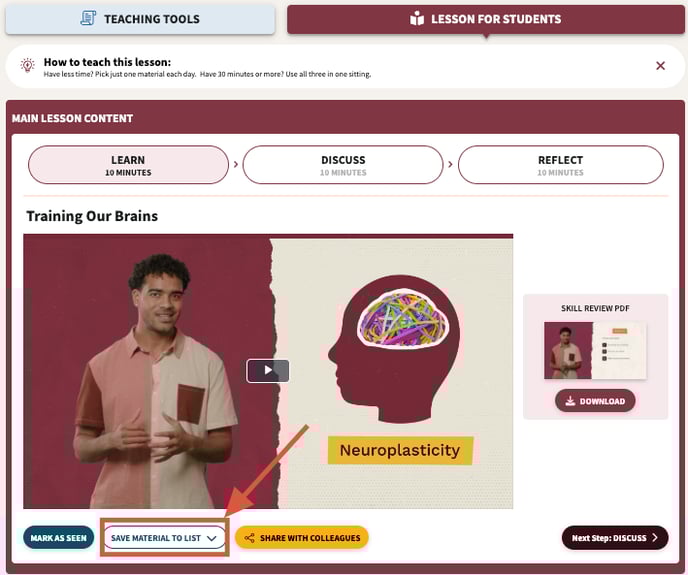Expand the Save Material to List chevron arrow
The image size is (688, 575).
point(211,538)
